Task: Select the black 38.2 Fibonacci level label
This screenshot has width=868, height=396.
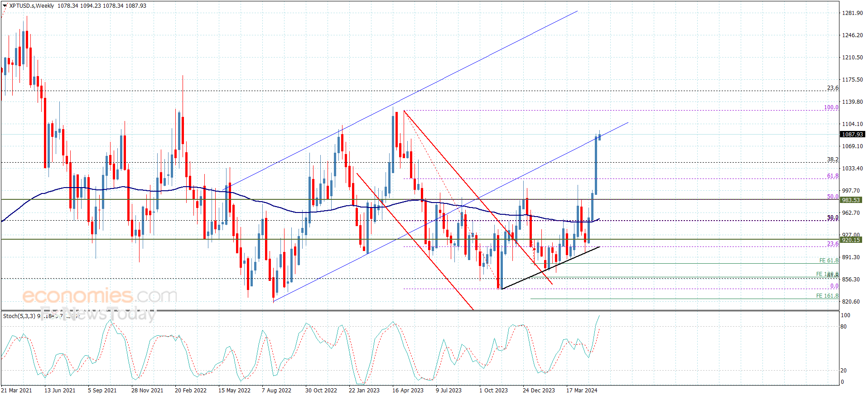Action: pos(833,159)
